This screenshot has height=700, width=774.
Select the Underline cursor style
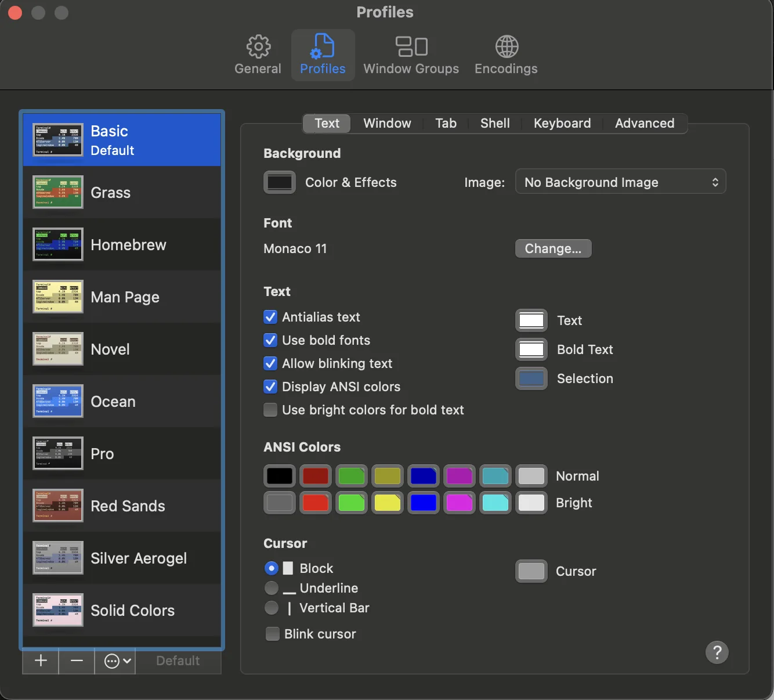pos(271,588)
